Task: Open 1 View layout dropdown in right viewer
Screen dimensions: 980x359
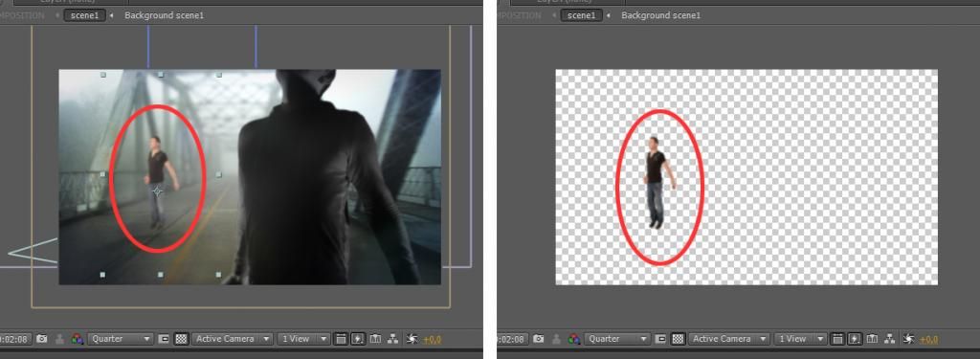Action: (800, 339)
